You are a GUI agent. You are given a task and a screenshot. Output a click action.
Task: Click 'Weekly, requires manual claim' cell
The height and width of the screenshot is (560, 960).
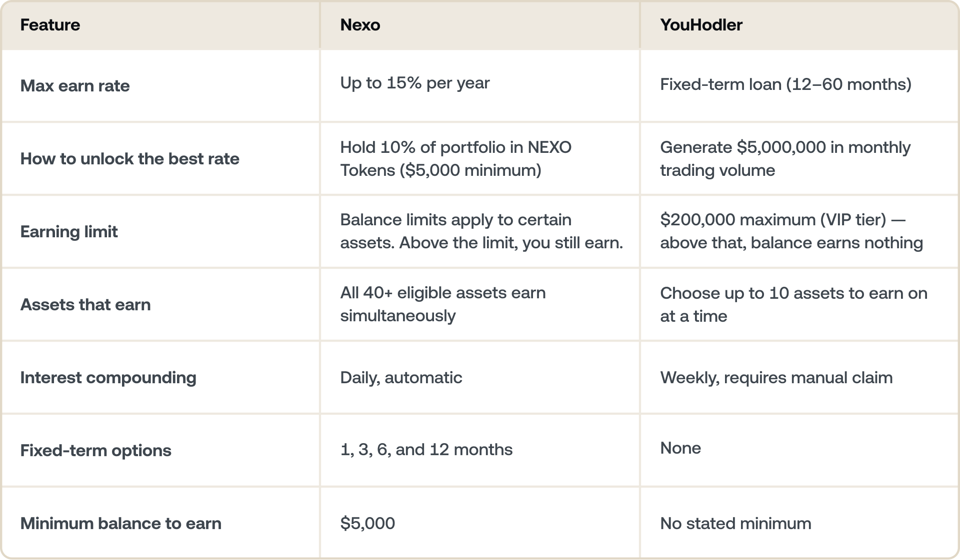(776, 377)
